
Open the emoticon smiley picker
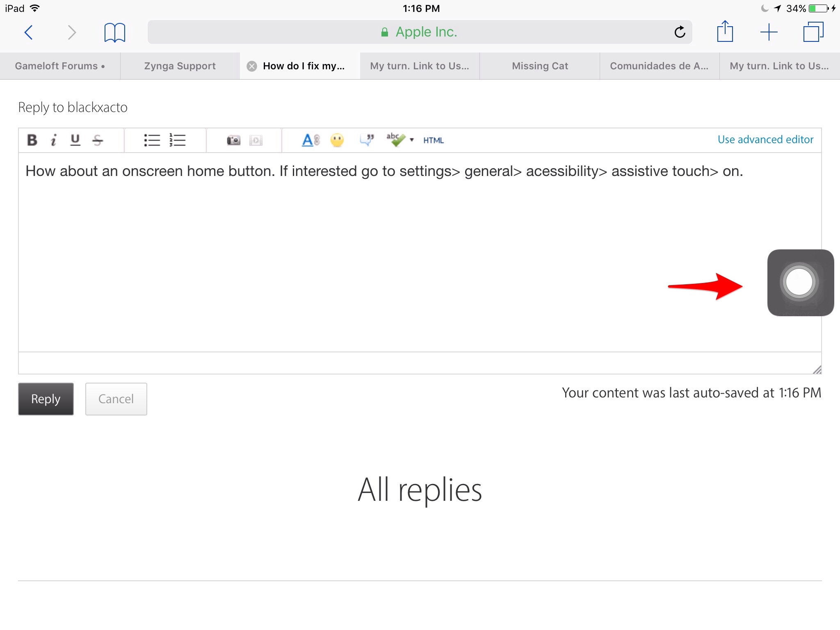[x=337, y=140]
